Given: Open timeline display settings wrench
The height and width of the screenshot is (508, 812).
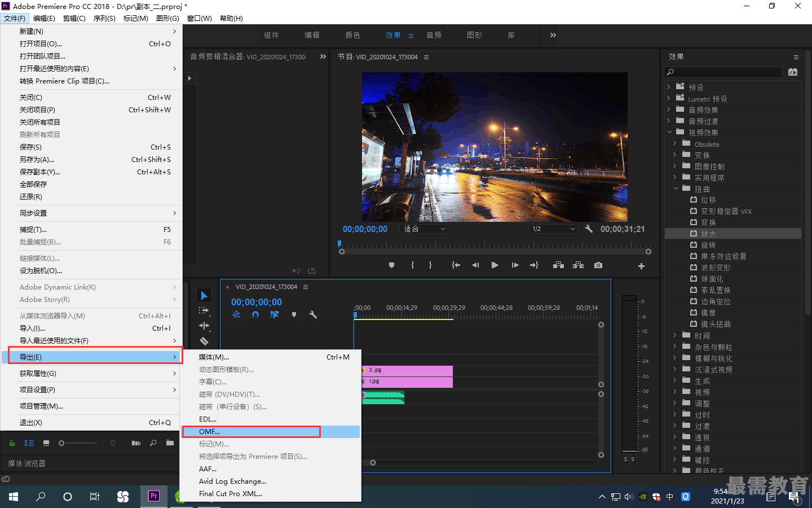Looking at the screenshot, I should (x=313, y=314).
